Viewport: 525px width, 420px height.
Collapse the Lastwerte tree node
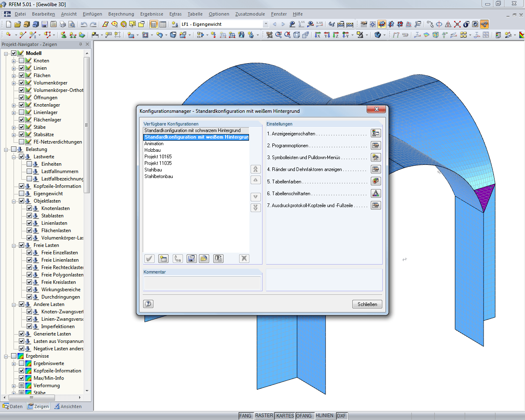click(x=14, y=157)
